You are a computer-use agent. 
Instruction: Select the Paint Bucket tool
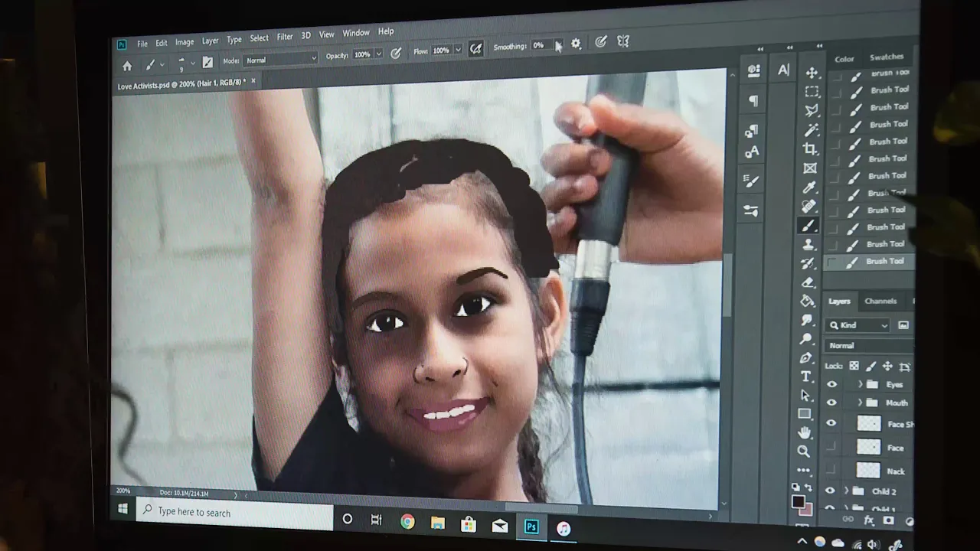807,302
